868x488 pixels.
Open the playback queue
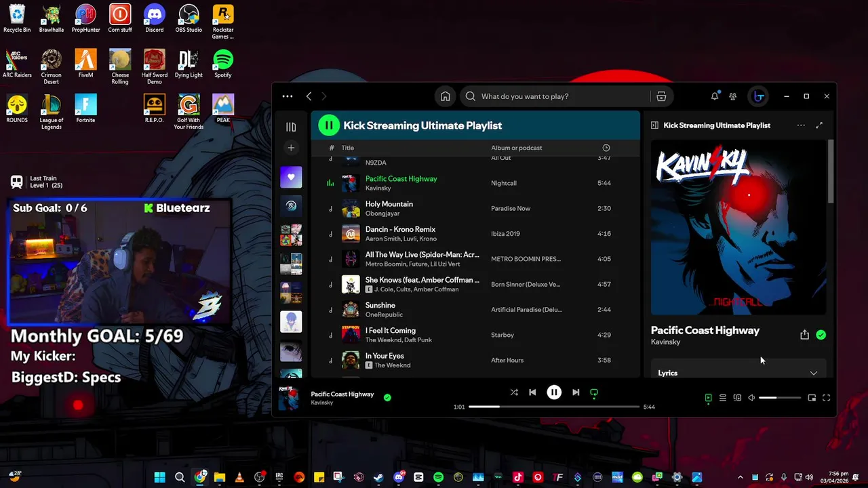[x=723, y=398]
